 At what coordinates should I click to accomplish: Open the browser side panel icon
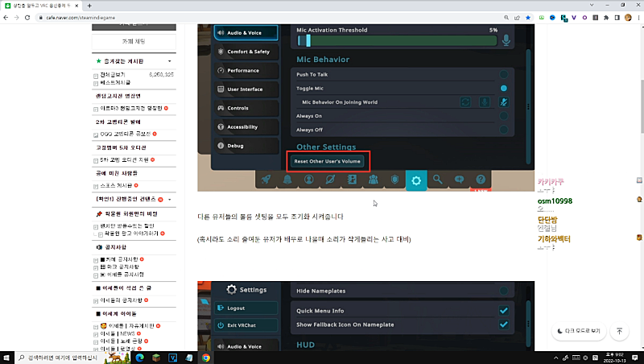click(x=617, y=18)
